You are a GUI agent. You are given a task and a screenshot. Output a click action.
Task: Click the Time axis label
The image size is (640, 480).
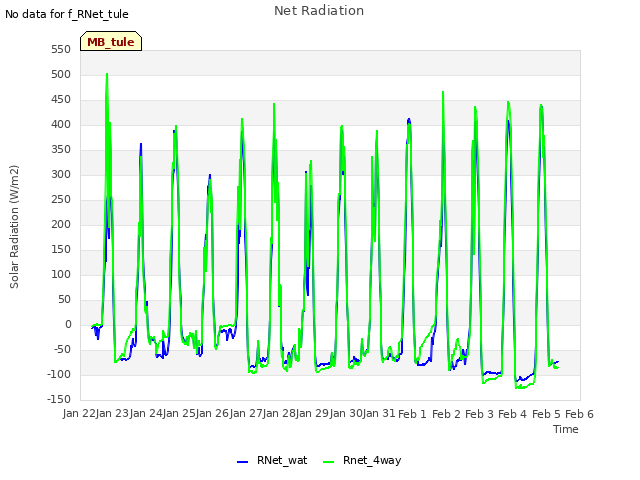coord(565,429)
